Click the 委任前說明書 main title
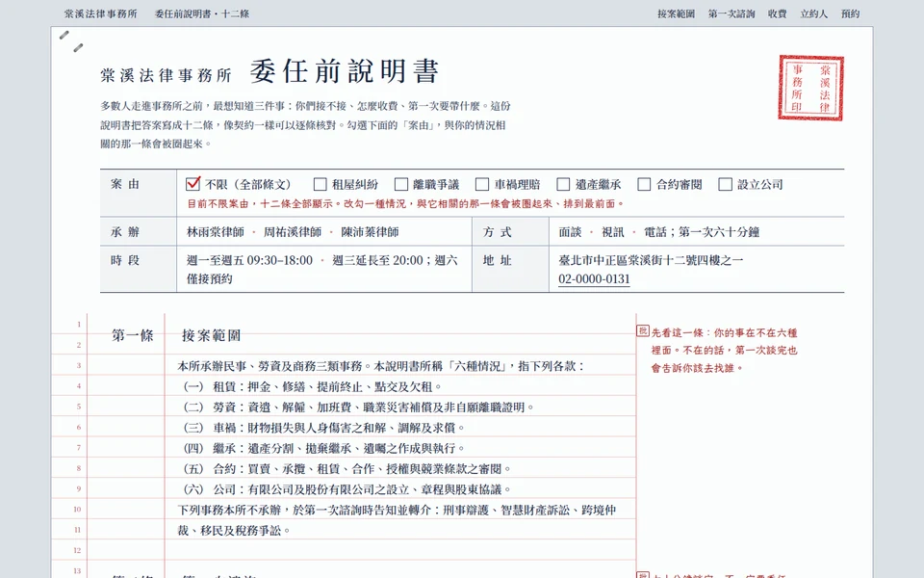 coord(345,71)
